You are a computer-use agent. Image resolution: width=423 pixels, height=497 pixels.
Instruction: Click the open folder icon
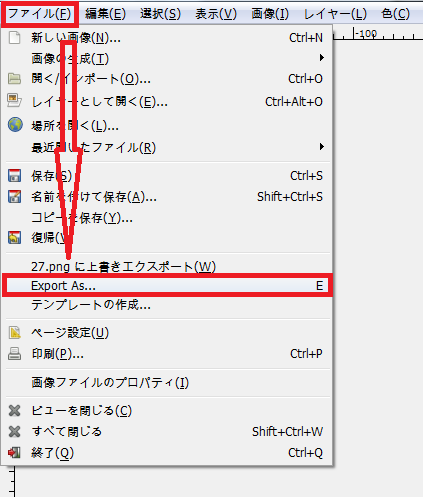tap(14, 79)
